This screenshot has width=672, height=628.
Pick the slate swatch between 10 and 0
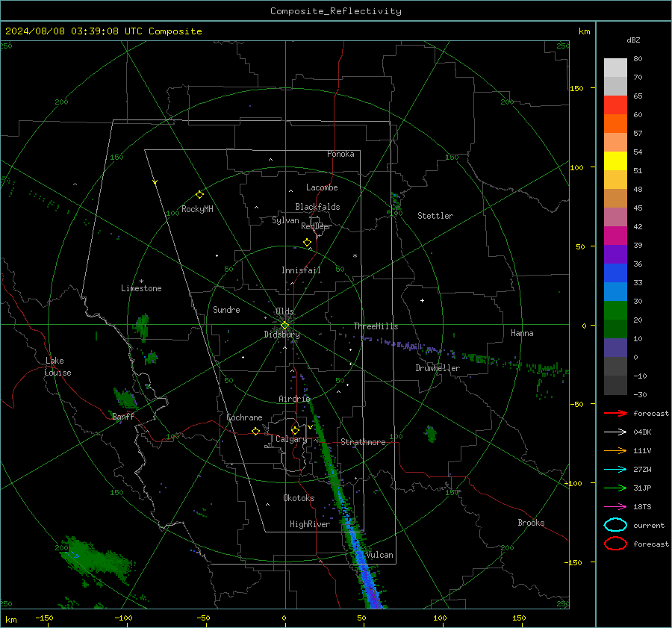point(615,348)
